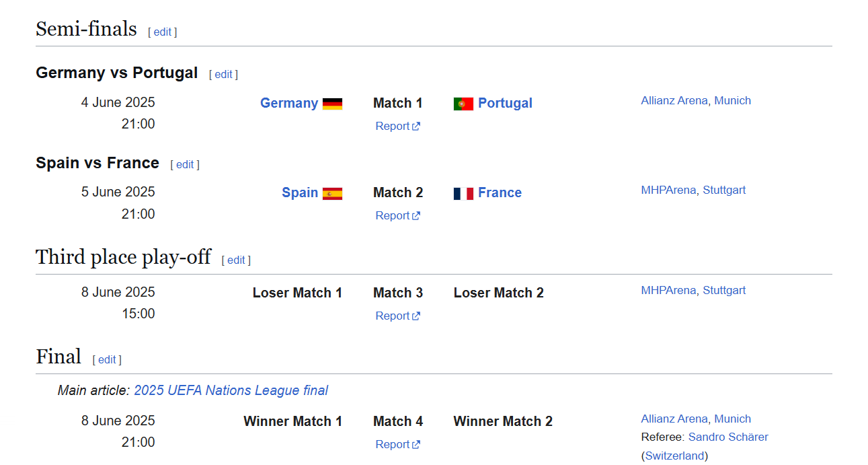Click the Germany flag icon

point(332,104)
